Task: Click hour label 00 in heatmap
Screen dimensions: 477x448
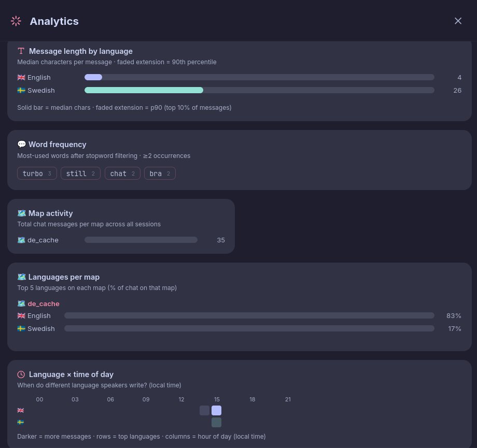Action: pyautogui.click(x=39, y=399)
